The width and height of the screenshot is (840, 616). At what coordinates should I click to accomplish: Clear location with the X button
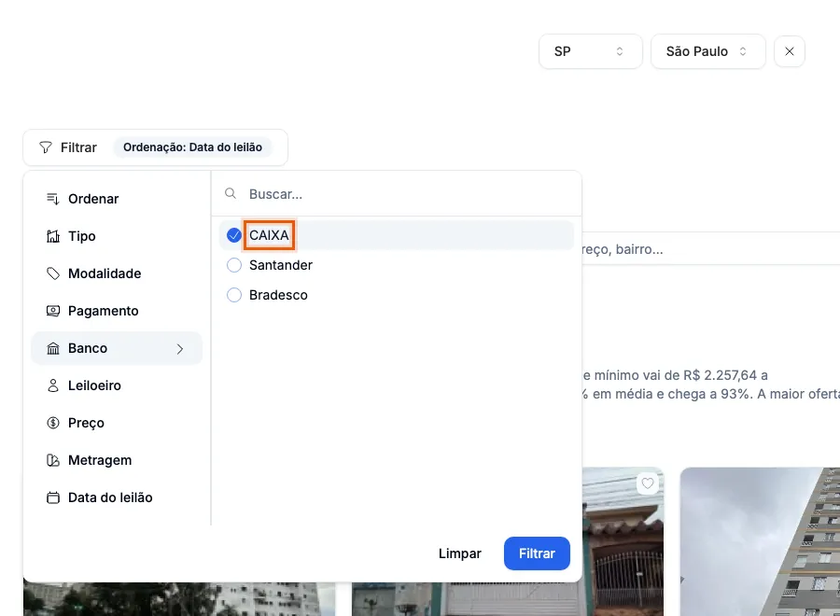click(789, 51)
